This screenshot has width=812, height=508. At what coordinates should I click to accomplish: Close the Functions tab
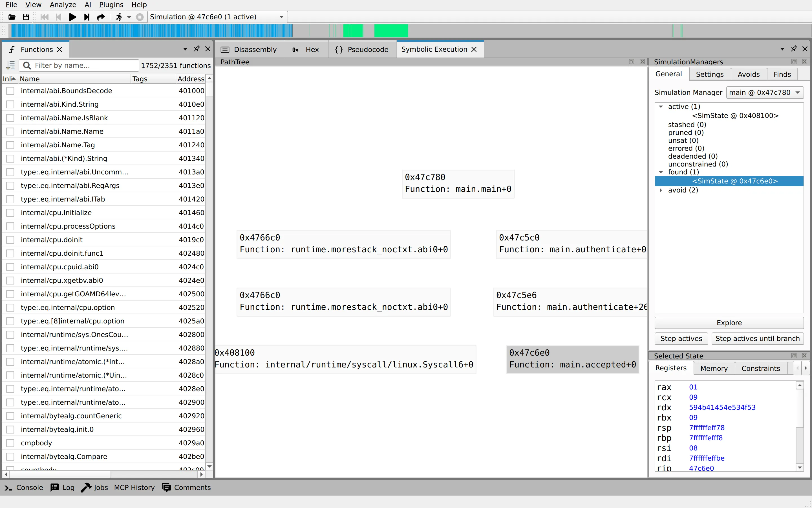(60, 49)
